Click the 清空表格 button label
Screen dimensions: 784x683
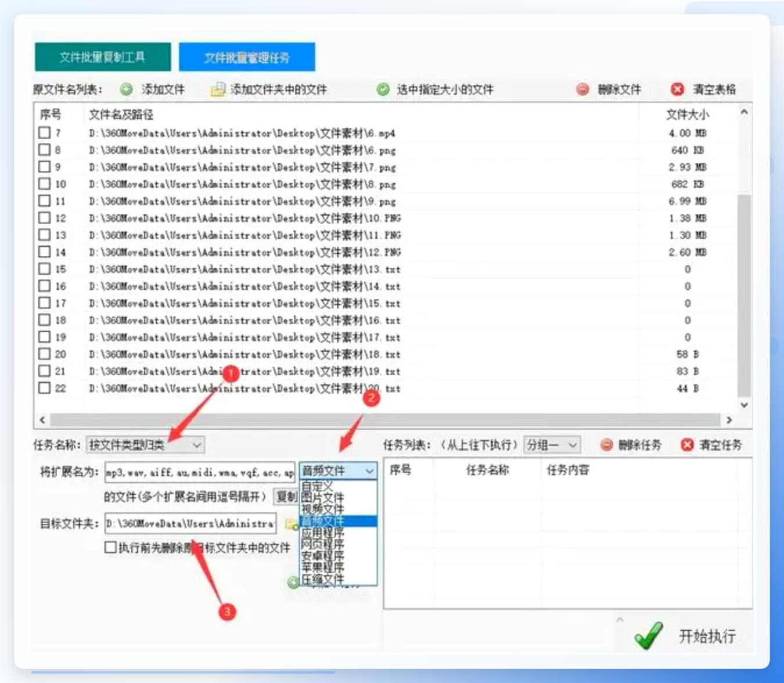point(714,89)
